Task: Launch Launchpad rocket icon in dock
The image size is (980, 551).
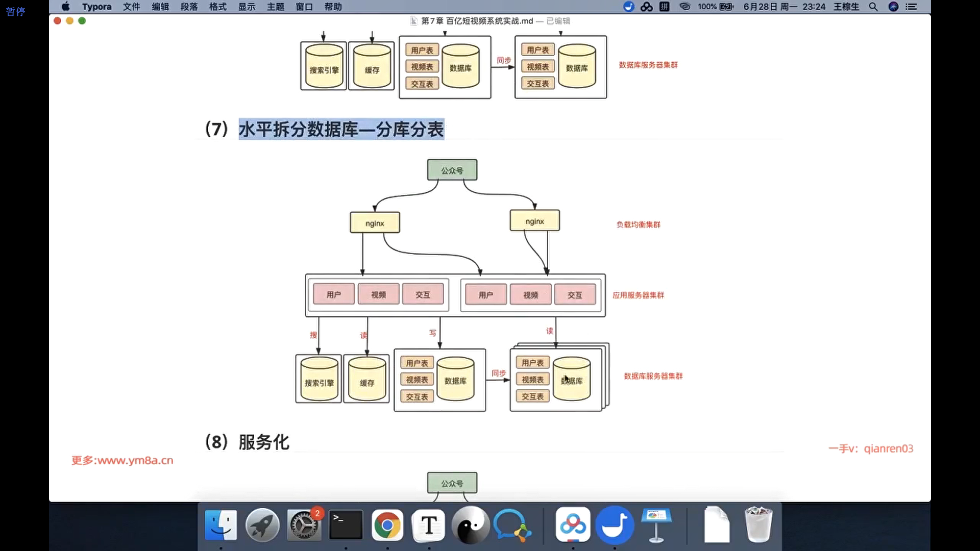Action: pyautogui.click(x=262, y=524)
